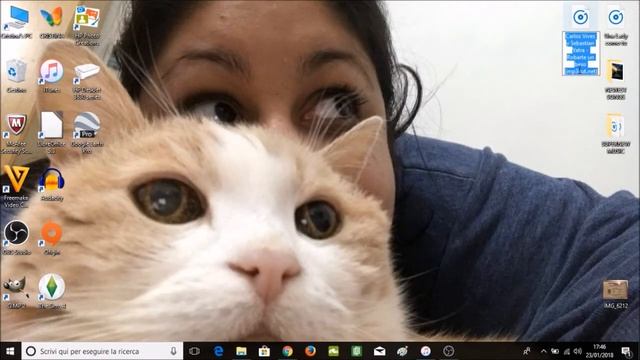Launch Microsoft Edge from the taskbar

tap(218, 351)
